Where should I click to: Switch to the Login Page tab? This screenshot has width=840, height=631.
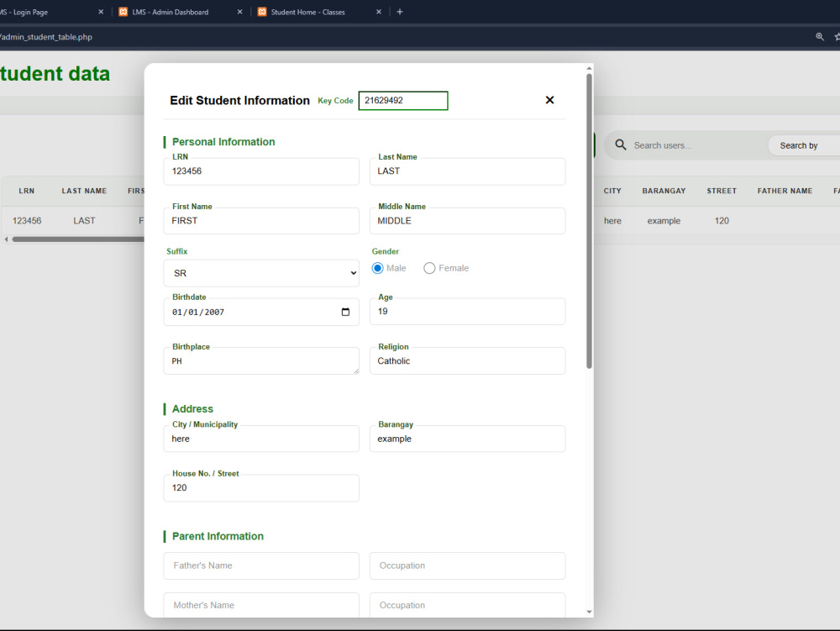pyautogui.click(x=24, y=12)
